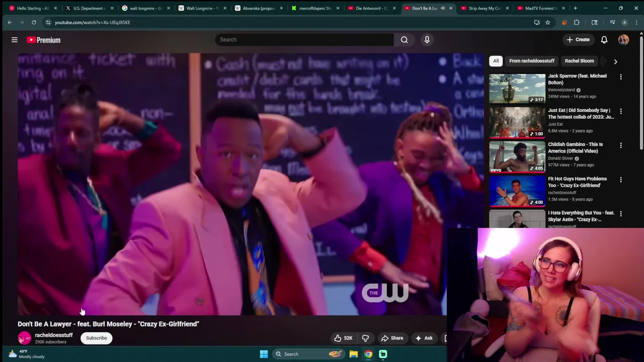The image size is (644, 362).
Task: Like the video with the 52K thumbs-up
Action: [343, 338]
